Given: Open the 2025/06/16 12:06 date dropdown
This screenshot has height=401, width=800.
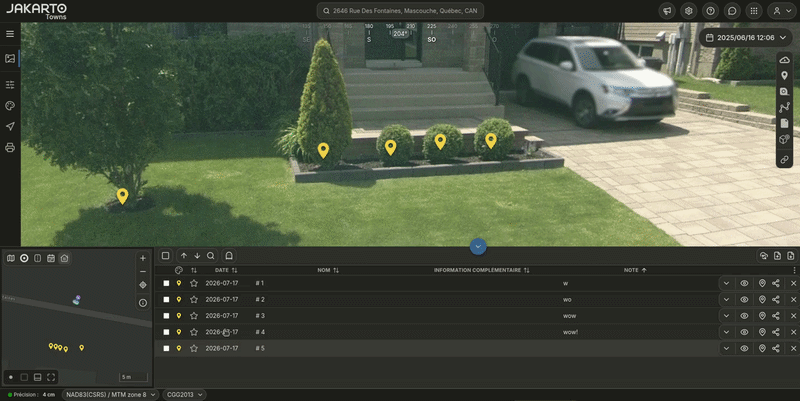Looking at the screenshot, I should (745, 37).
